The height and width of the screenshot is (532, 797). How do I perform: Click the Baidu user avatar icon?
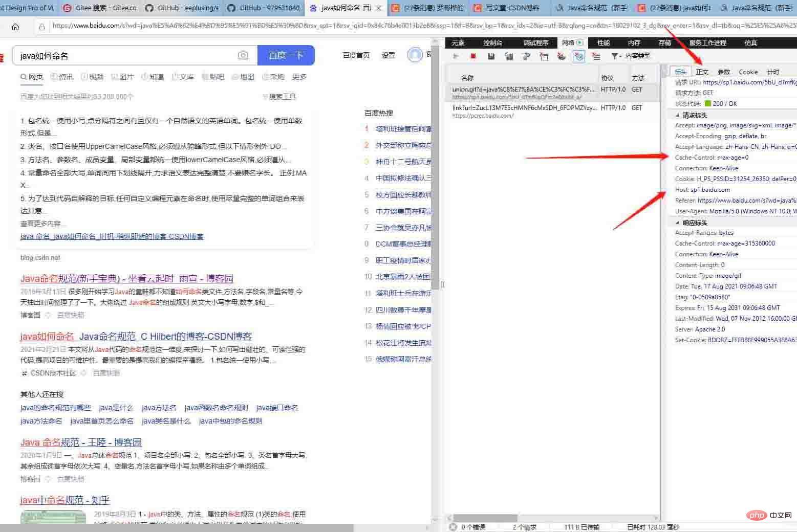click(x=415, y=55)
